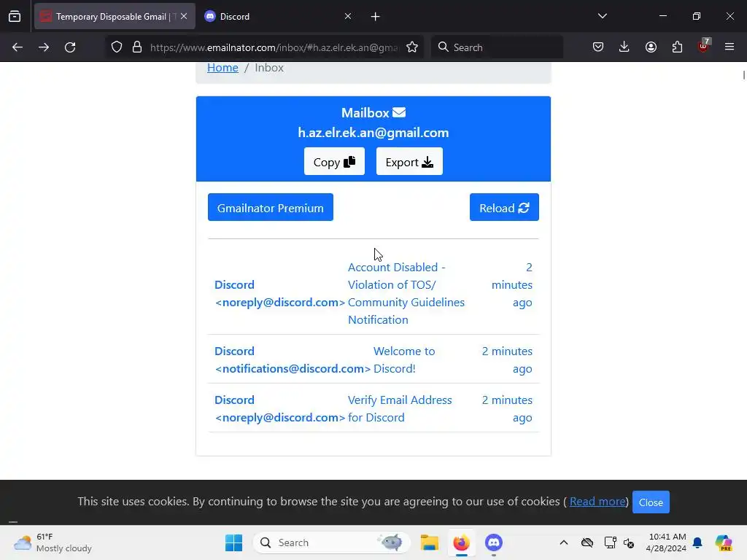Close the cookie notice banner
The height and width of the screenshot is (560, 747).
651,502
